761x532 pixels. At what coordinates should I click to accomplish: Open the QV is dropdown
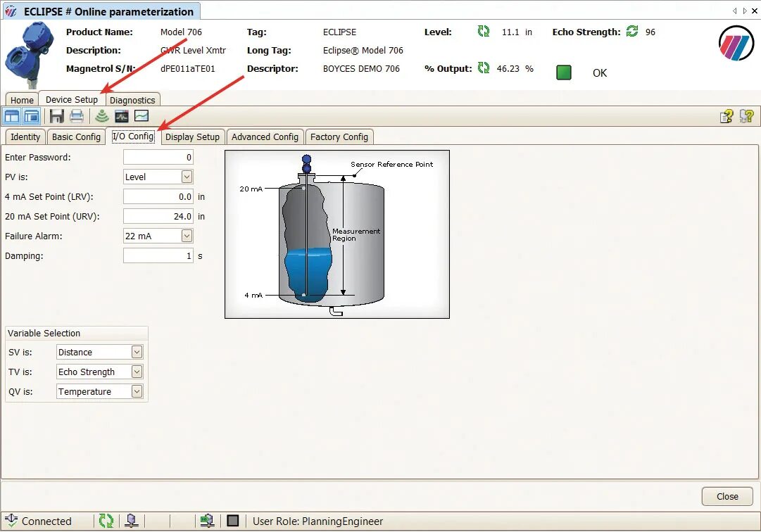coord(137,391)
